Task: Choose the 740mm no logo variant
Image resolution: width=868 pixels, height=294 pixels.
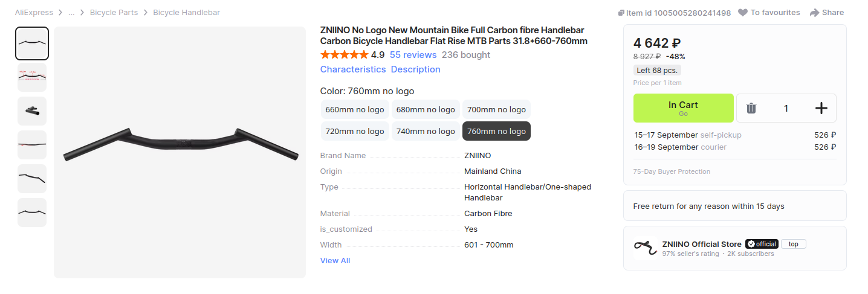Action: [426, 132]
